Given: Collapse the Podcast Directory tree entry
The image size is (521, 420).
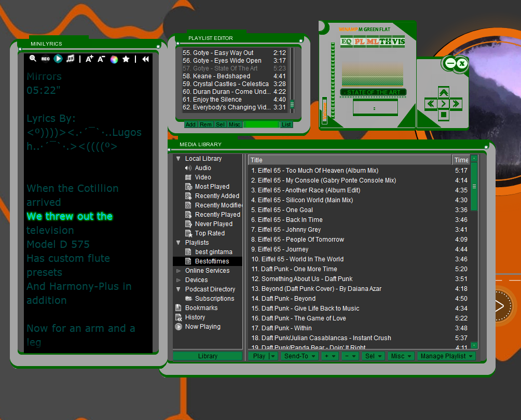Looking at the screenshot, I should pyautogui.click(x=180, y=289).
